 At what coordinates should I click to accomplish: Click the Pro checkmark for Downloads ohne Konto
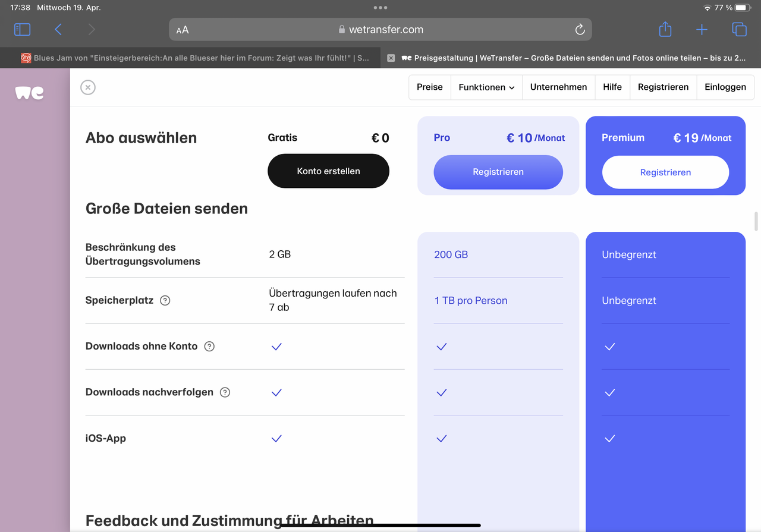pyautogui.click(x=441, y=347)
